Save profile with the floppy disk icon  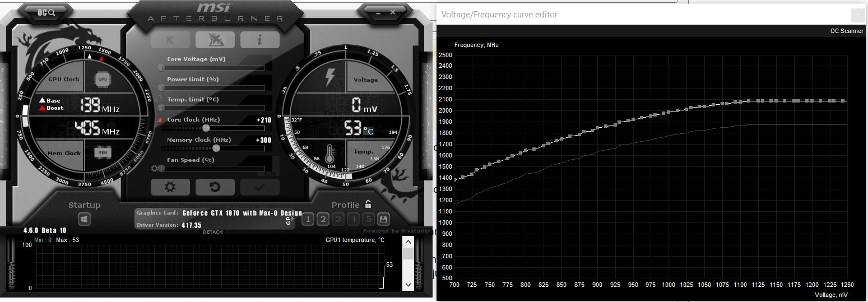click(384, 219)
